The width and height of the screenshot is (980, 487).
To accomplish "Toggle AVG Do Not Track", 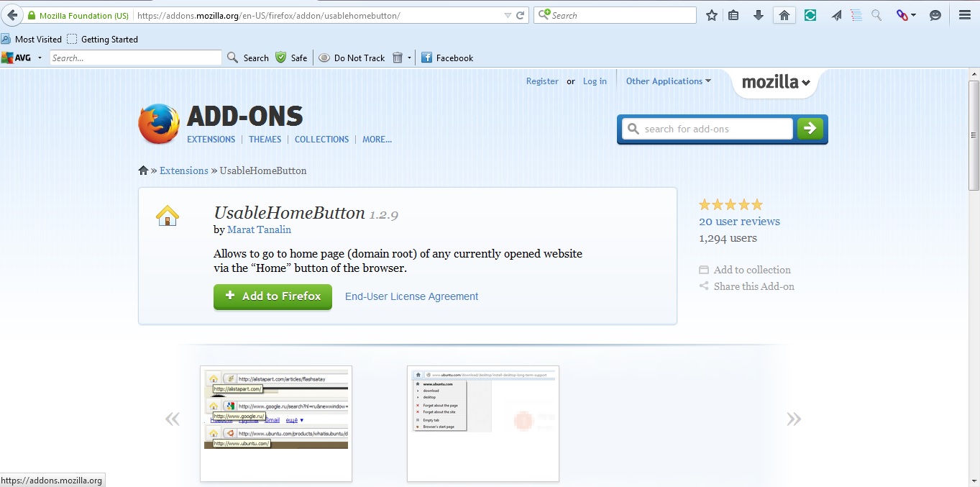I will point(352,58).
